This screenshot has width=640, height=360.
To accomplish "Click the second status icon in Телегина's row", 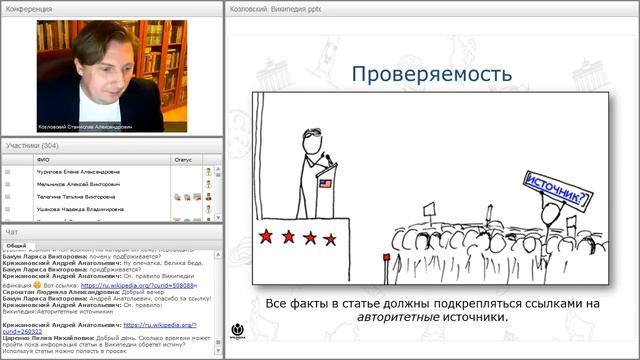I will [187, 197].
